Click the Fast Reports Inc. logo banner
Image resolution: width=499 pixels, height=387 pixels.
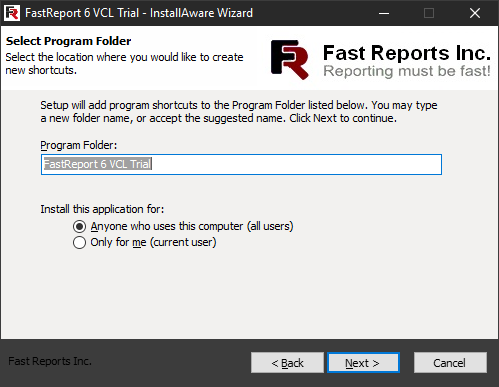coord(381,60)
